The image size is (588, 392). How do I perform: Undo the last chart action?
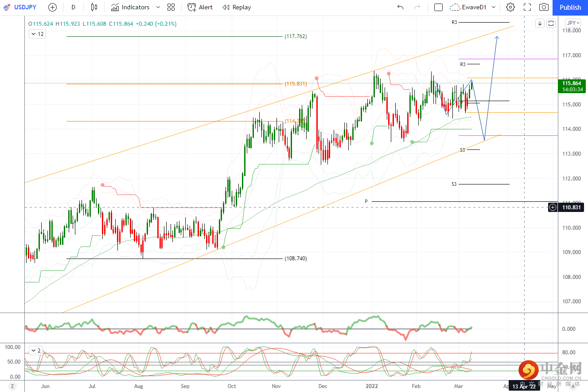tap(401, 7)
